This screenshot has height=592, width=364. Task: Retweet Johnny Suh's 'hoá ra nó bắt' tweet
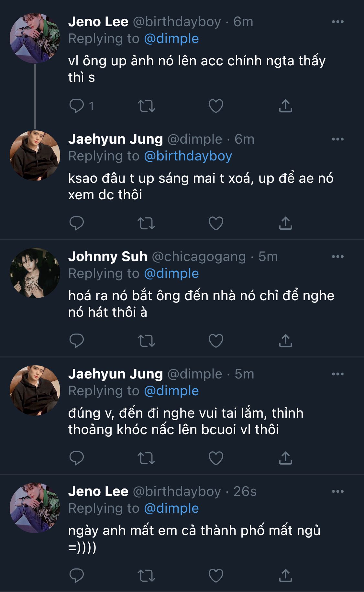146,341
